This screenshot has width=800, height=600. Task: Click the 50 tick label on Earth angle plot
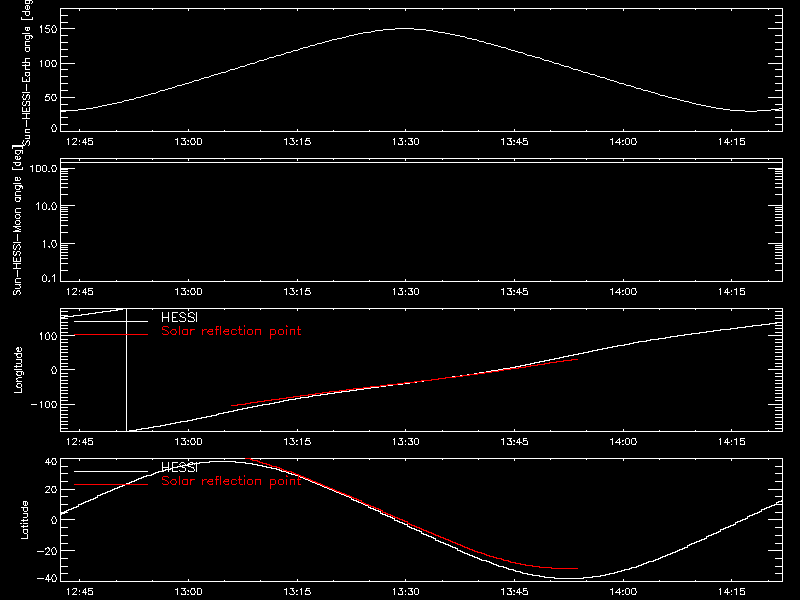tap(51, 97)
